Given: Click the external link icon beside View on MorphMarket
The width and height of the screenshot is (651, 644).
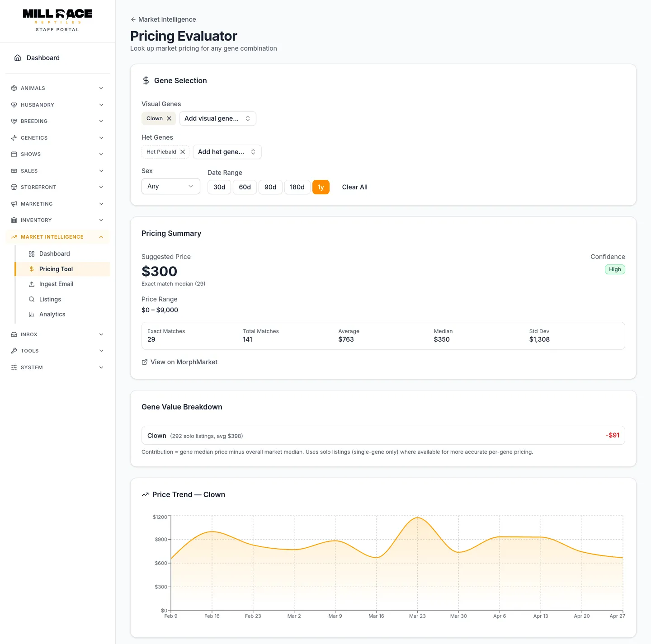Looking at the screenshot, I should tap(145, 362).
